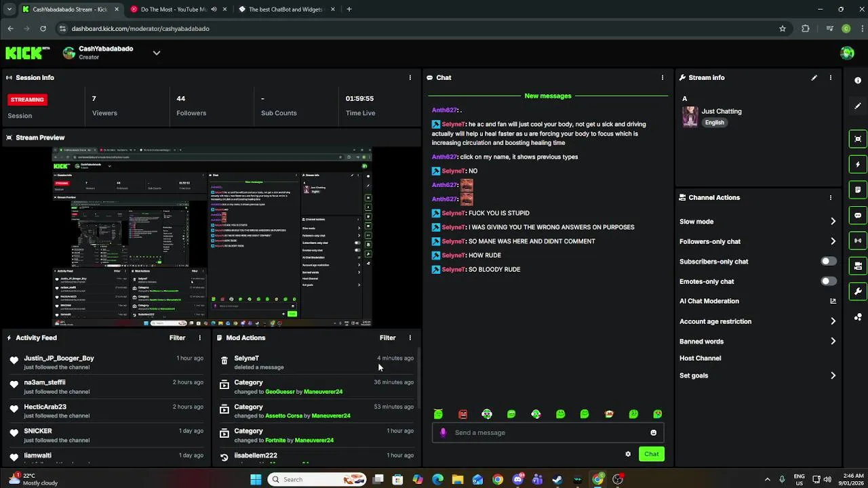Select the CashYabadabado Stream Kick tab
This screenshot has width=868, height=488.
pos(71,9)
